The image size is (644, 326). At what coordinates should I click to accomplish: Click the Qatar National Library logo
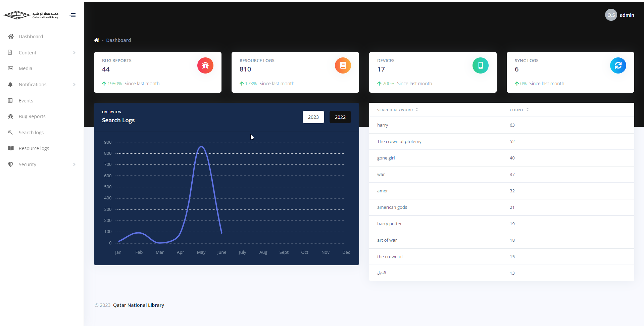31,15
